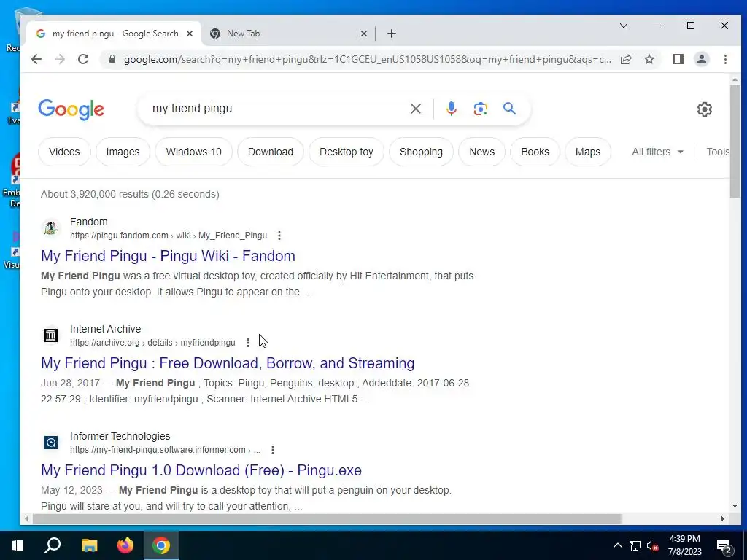This screenshot has height=560, width=747.
Task: Click the address bar URL
Action: [367, 59]
